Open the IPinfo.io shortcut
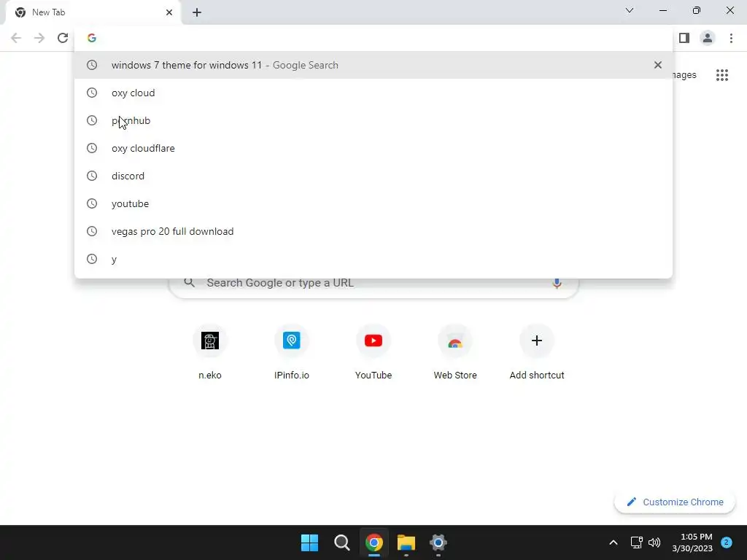747x560 pixels. coord(292,351)
